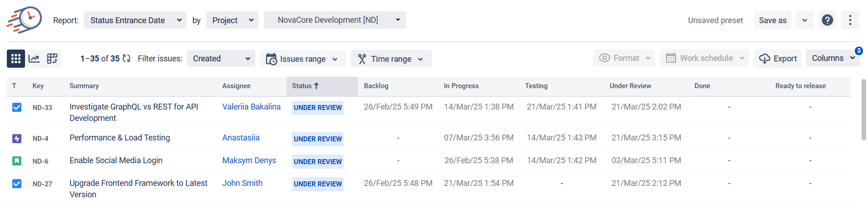Click the ND-6 story issue type icon

tap(17, 161)
